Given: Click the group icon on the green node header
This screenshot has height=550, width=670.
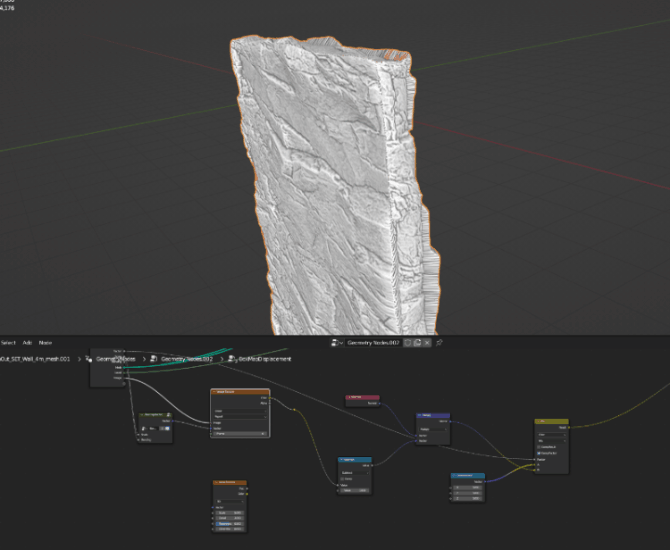Looking at the screenshot, I should (168, 415).
